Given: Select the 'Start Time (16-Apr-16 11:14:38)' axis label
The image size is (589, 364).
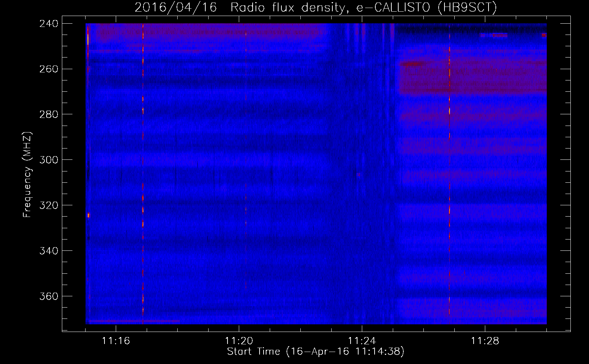Looking at the screenshot, I should click(316, 352).
